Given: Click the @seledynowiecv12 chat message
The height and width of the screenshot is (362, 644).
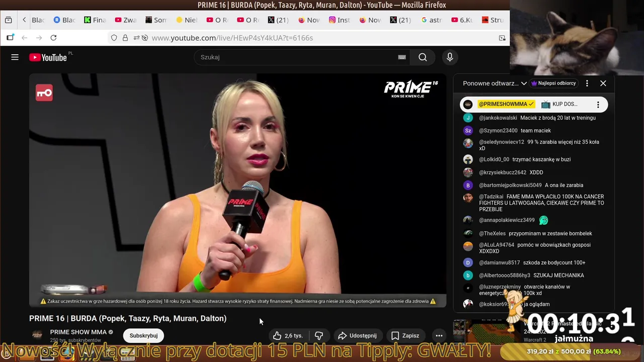Looking at the screenshot, I should [539, 145].
